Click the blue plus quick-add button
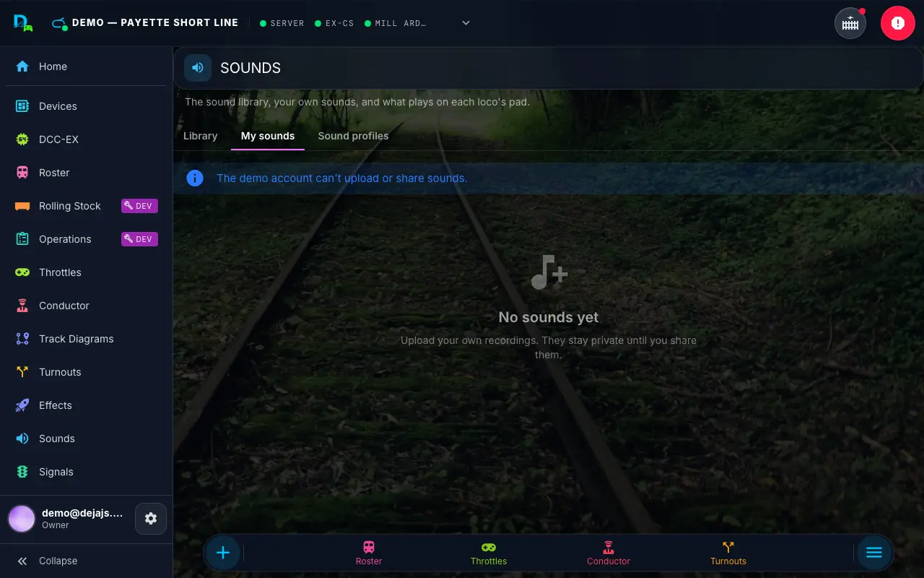This screenshot has height=578, width=924. [x=223, y=553]
